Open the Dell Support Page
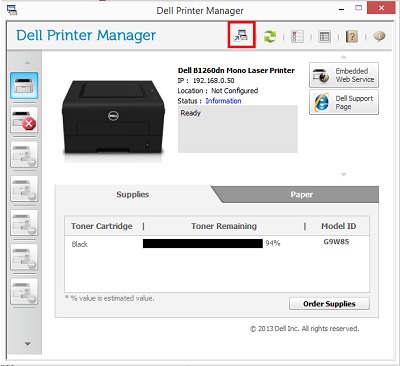 (344, 102)
